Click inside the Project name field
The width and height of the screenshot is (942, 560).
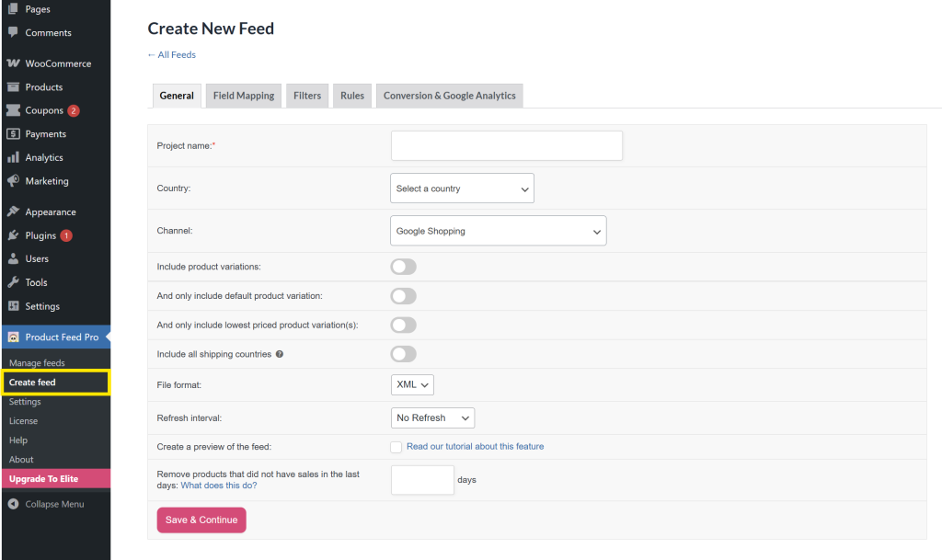click(506, 145)
